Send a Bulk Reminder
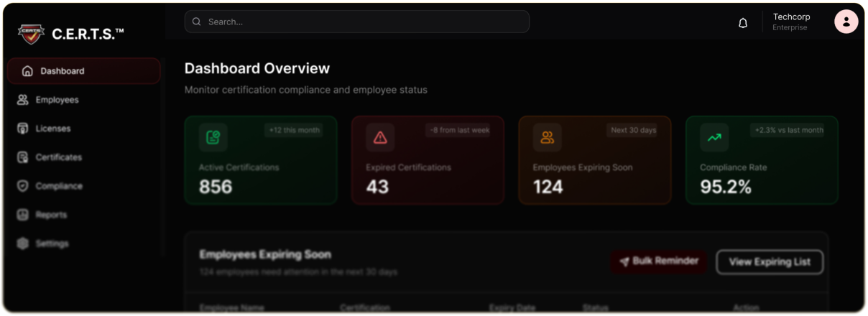The image size is (868, 316). [659, 261]
